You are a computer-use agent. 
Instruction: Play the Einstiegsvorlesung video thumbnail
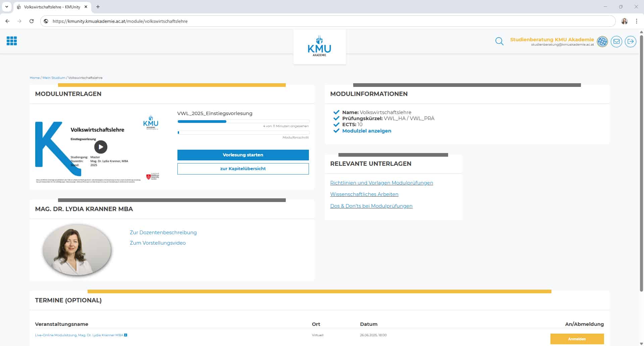click(101, 147)
